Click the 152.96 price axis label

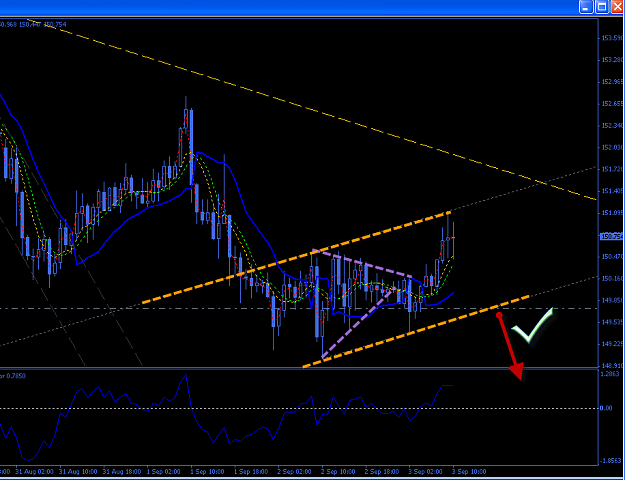613,82
